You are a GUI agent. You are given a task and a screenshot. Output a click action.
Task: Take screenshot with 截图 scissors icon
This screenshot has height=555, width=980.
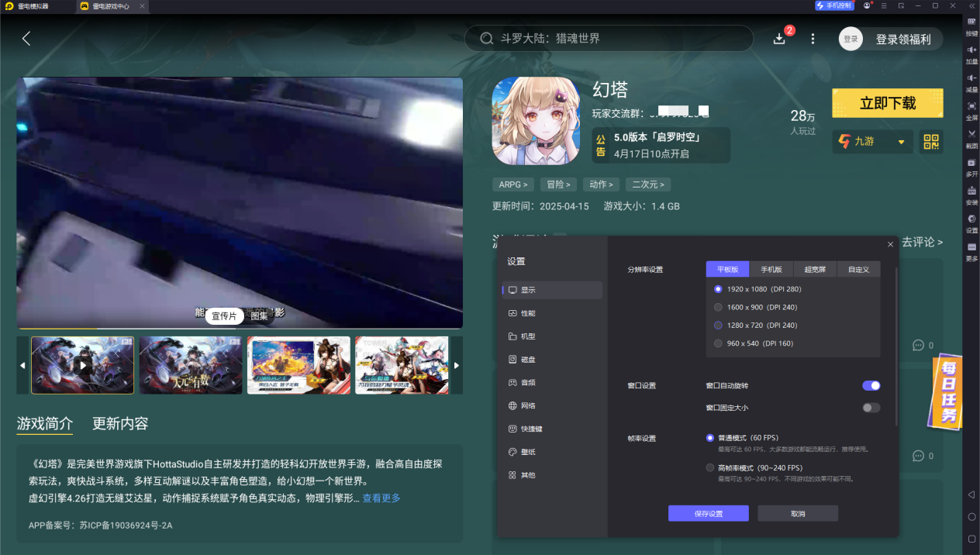click(971, 138)
